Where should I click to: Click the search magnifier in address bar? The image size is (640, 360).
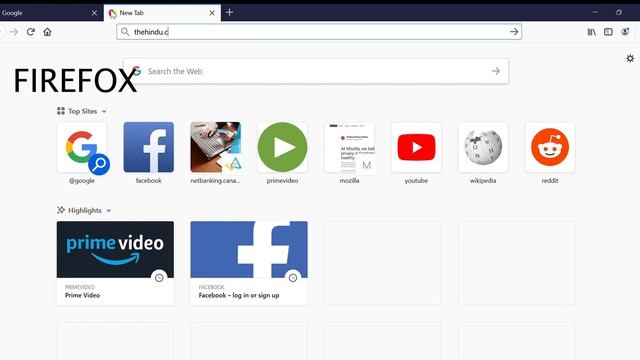point(125,32)
